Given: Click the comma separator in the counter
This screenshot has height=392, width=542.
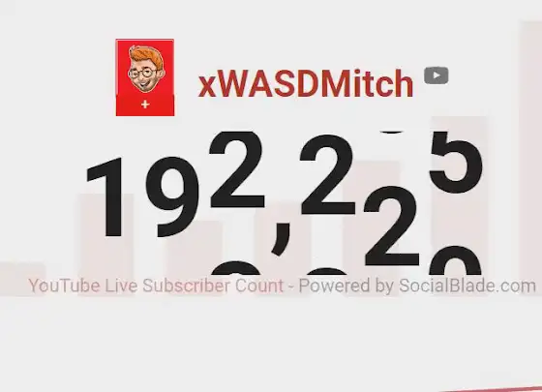Looking at the screenshot, I should (281, 240).
